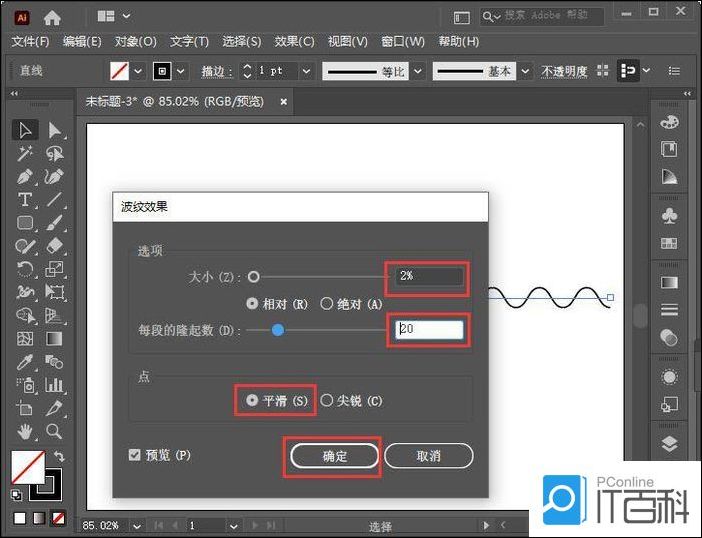Open fill color dropdown arrow
Viewport: 702px width, 538px height.
(138, 71)
